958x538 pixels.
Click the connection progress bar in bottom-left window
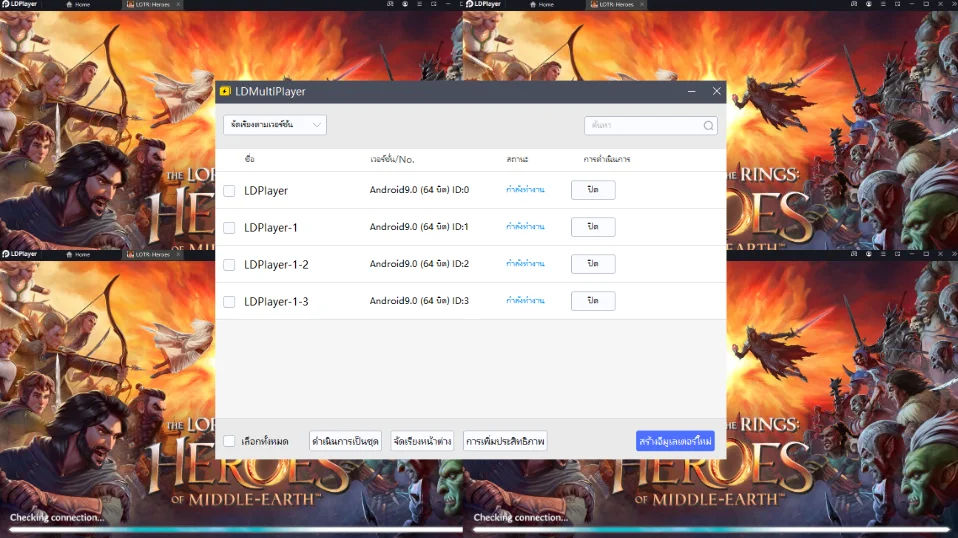click(x=235, y=529)
